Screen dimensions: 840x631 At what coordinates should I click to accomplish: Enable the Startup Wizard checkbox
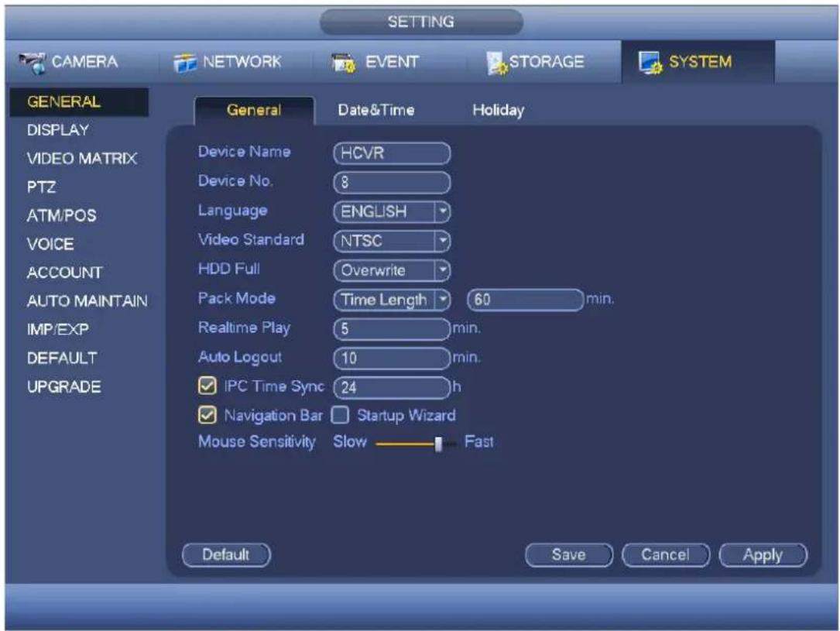coord(340,415)
